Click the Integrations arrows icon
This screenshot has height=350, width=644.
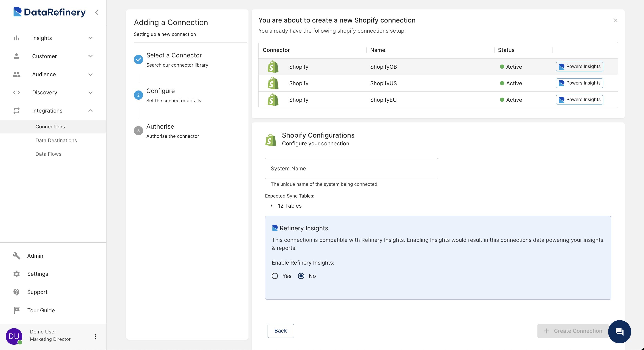[x=17, y=110]
